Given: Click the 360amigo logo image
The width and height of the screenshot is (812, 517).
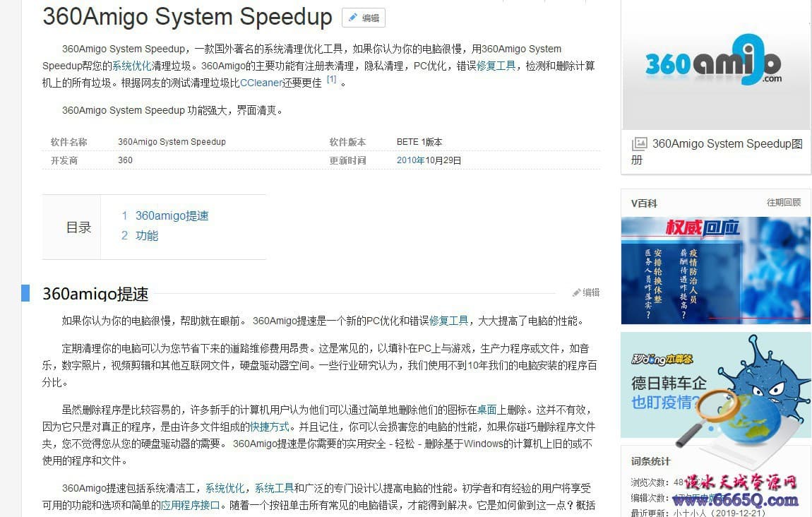Looking at the screenshot, I should (716, 65).
